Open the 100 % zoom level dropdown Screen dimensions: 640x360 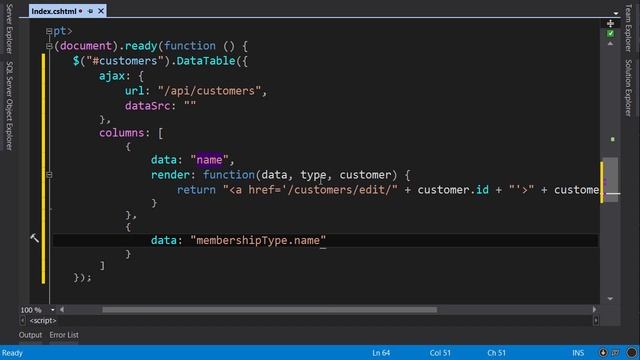point(52,310)
